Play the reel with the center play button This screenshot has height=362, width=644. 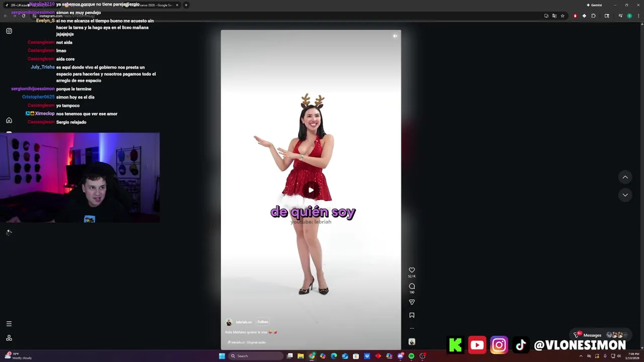click(311, 190)
